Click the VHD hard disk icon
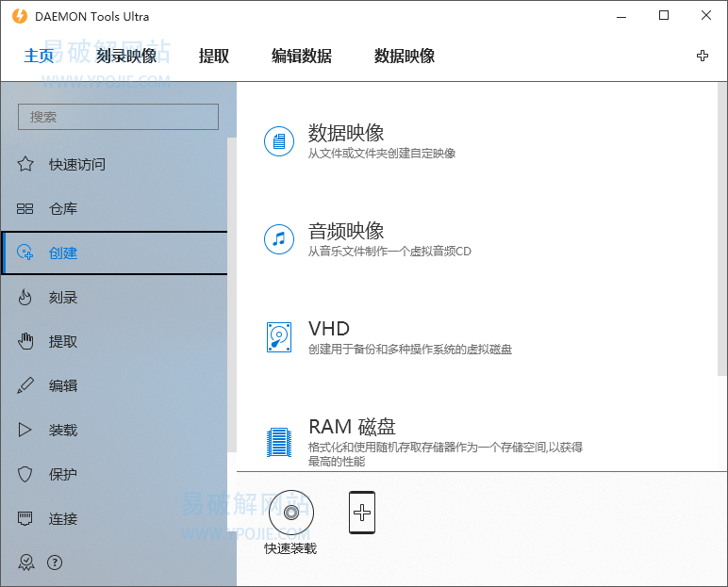 [x=279, y=337]
